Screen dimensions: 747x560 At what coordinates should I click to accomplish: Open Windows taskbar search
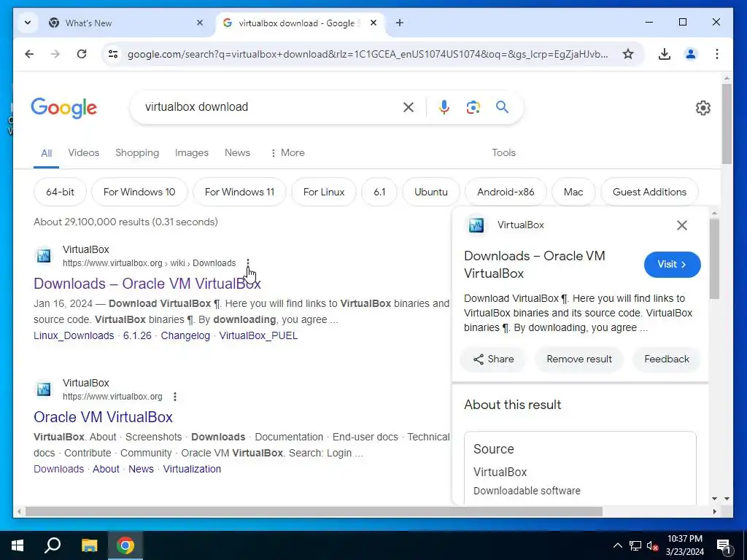point(53,545)
